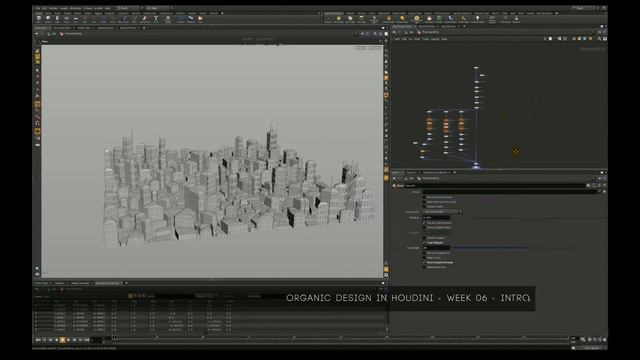Select the Box tool on the Create shelf
Image resolution: width=640 pixels, height=360 pixels.
pos(38,18)
